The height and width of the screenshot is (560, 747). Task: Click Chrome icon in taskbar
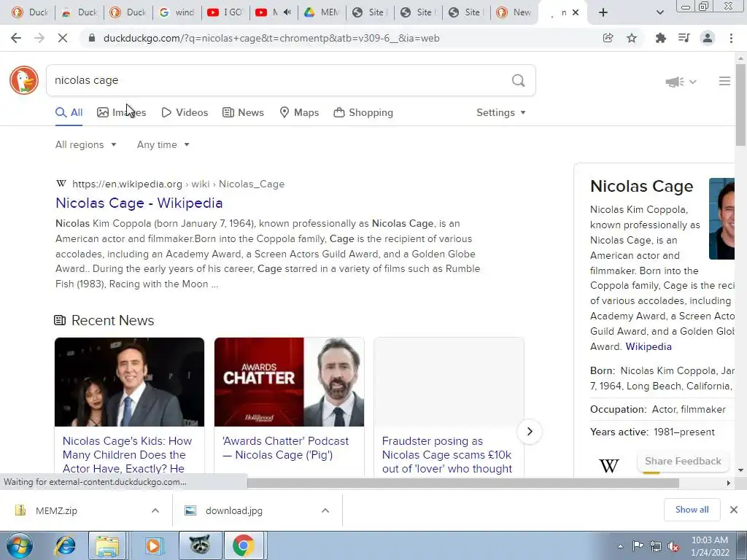point(243,545)
